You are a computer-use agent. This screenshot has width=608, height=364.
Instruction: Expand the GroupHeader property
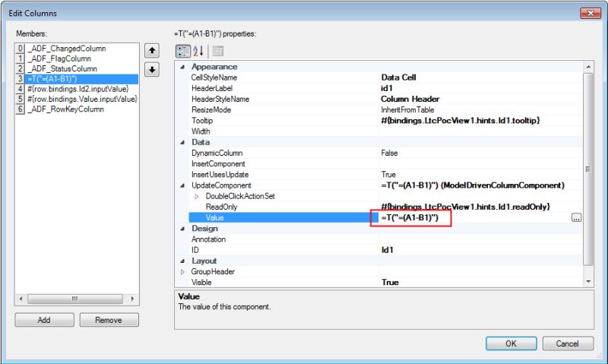[182, 272]
